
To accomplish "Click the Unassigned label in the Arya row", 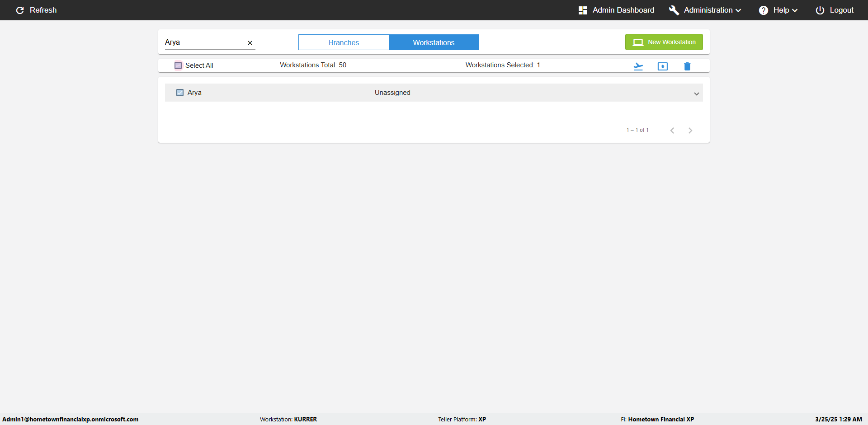I will pyautogui.click(x=392, y=93).
